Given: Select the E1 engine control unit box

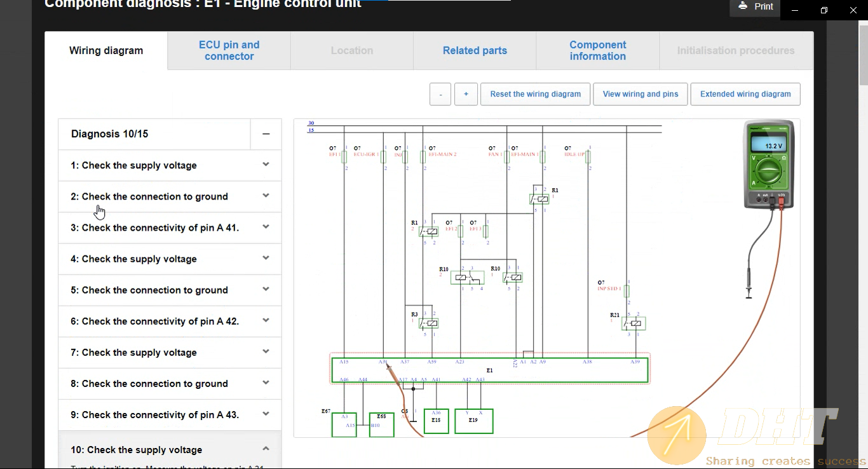Looking at the screenshot, I should tap(490, 370).
